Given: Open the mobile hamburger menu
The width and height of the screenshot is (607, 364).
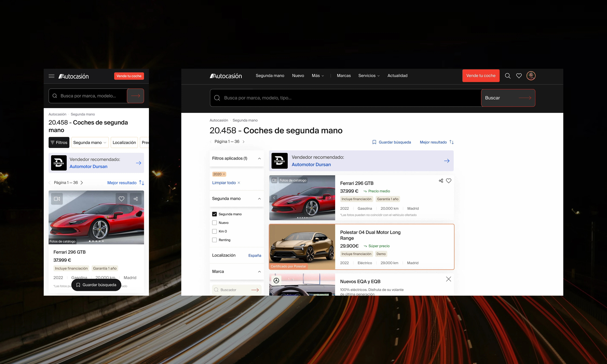Looking at the screenshot, I should 52,76.
